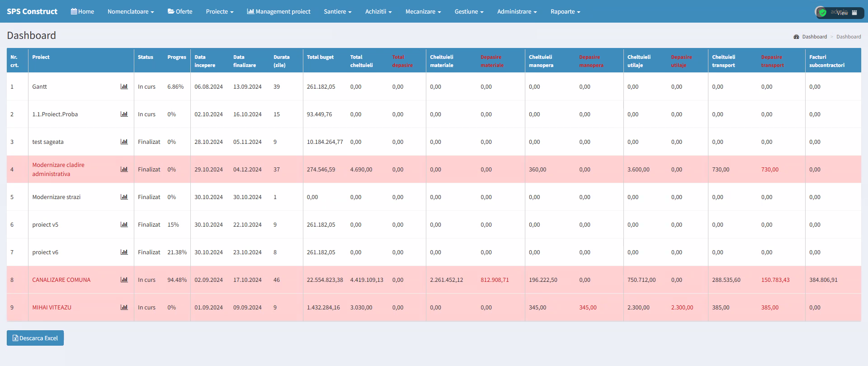Open chart icon for MIHAI VITEAZU
This screenshot has height=366, width=868.
point(124,307)
